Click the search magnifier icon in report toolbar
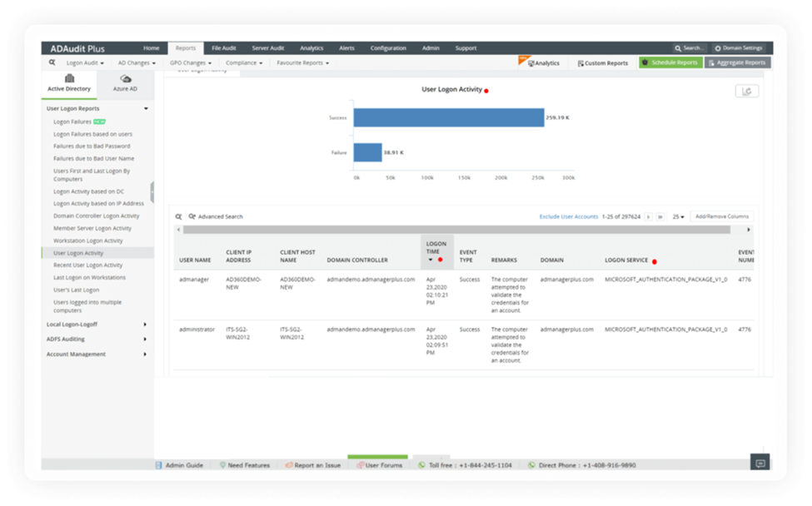The width and height of the screenshot is (812, 506). 52,62
